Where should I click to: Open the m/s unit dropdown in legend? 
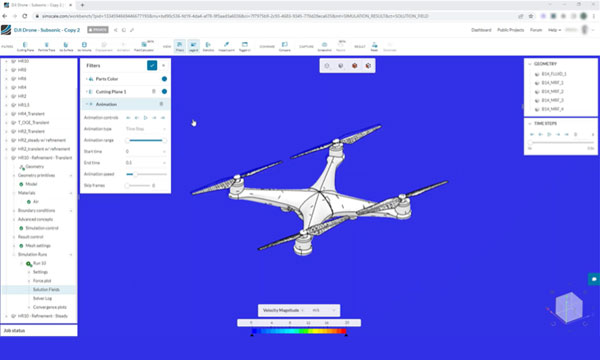[324, 310]
